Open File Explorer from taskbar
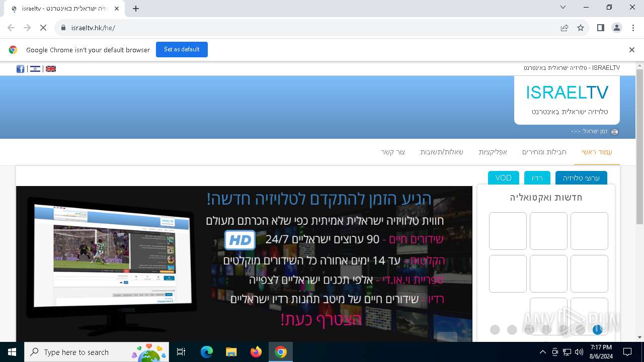 click(231, 352)
